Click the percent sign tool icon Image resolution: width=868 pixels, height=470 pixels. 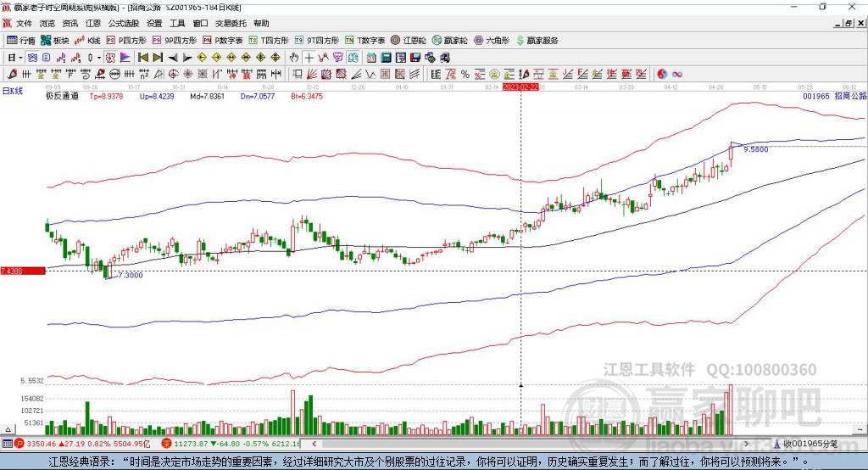(x=465, y=75)
